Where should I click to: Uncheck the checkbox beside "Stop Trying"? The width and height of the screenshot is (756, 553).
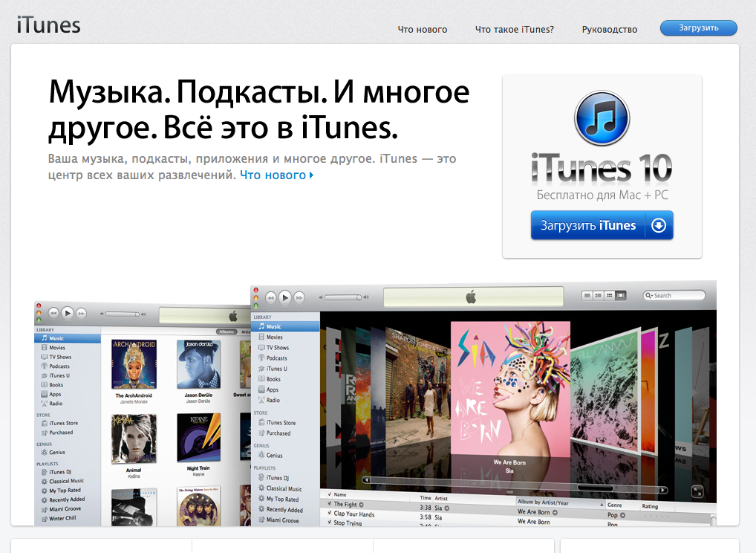click(329, 522)
